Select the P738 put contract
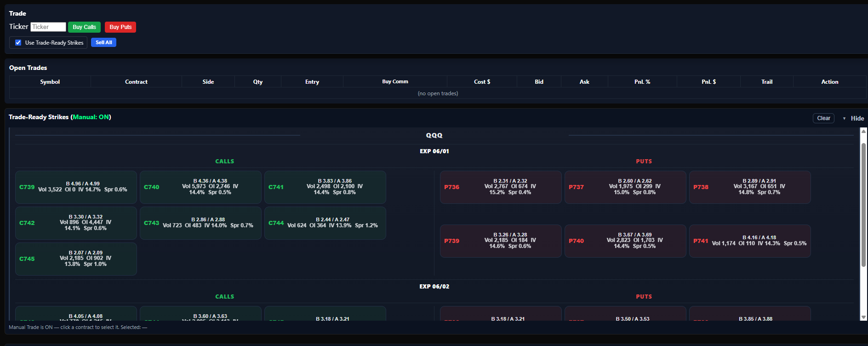Screen dimensions: 868x346 pyautogui.click(x=750, y=187)
